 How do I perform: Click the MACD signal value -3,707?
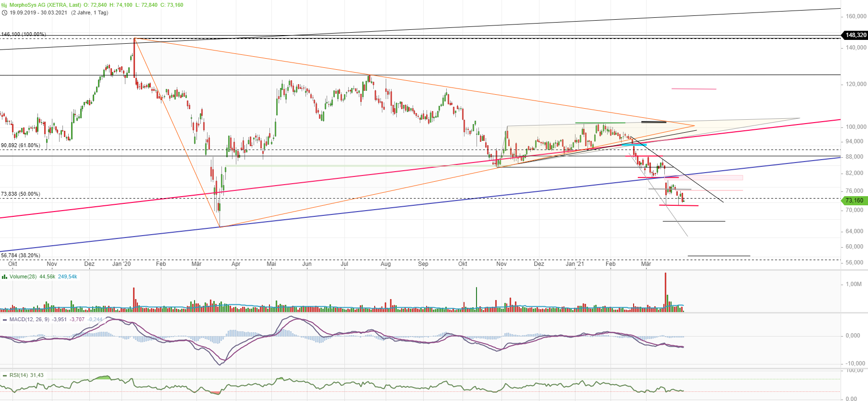pyautogui.click(x=77, y=320)
